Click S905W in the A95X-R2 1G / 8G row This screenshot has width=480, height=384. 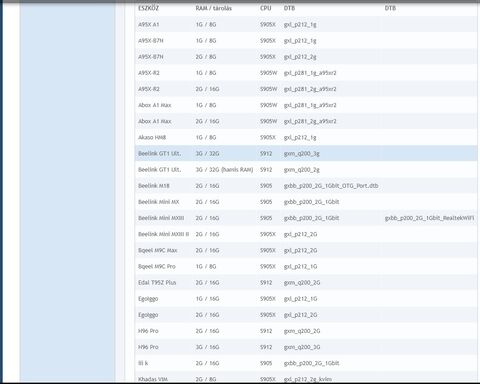(268, 73)
